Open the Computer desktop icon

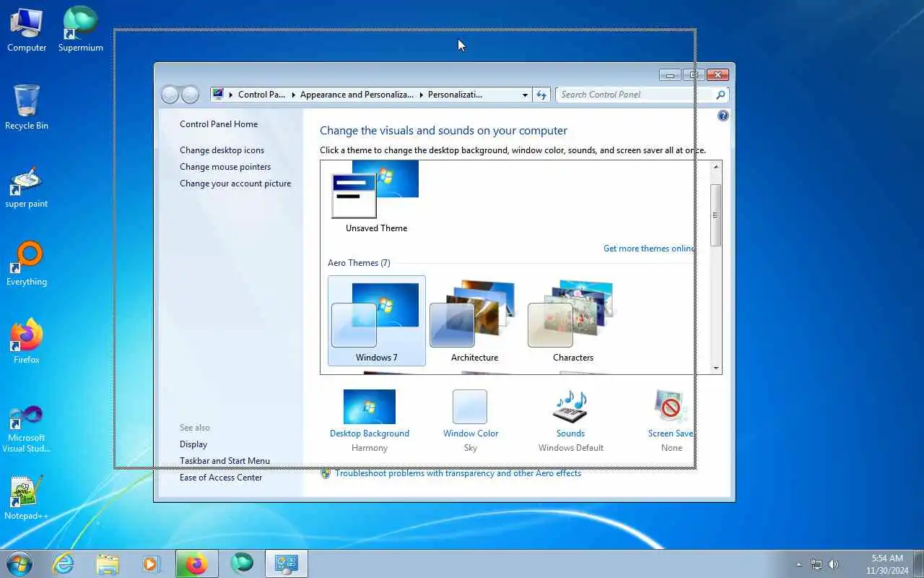tap(27, 30)
